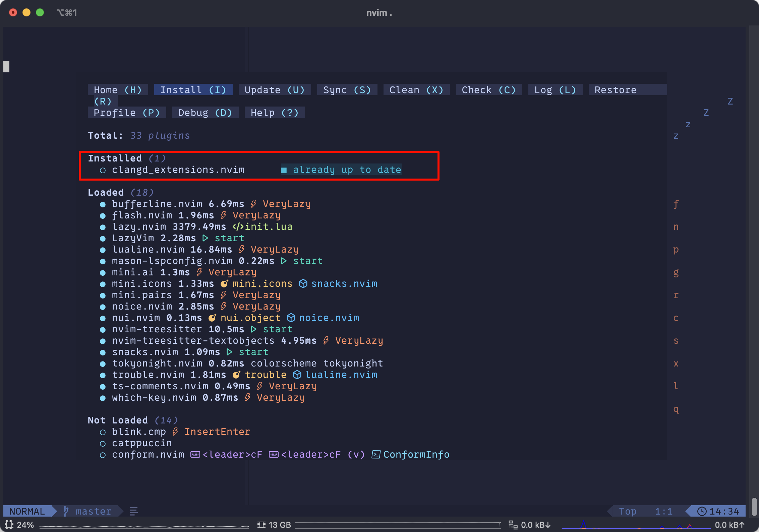This screenshot has width=759, height=532.
Task: Click the network icon beside 0.0 kB download
Action: pos(513,525)
